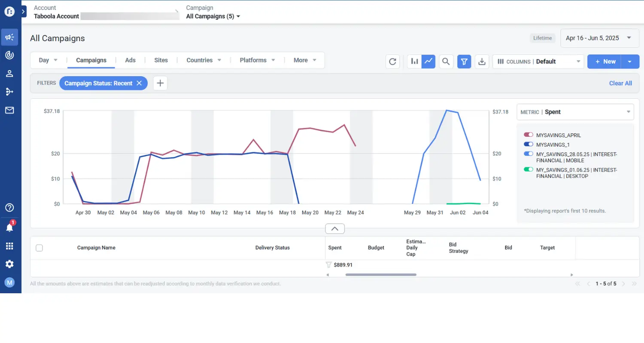This screenshot has width=644, height=343.
Task: Switch to bar chart view icon
Action: (x=414, y=62)
